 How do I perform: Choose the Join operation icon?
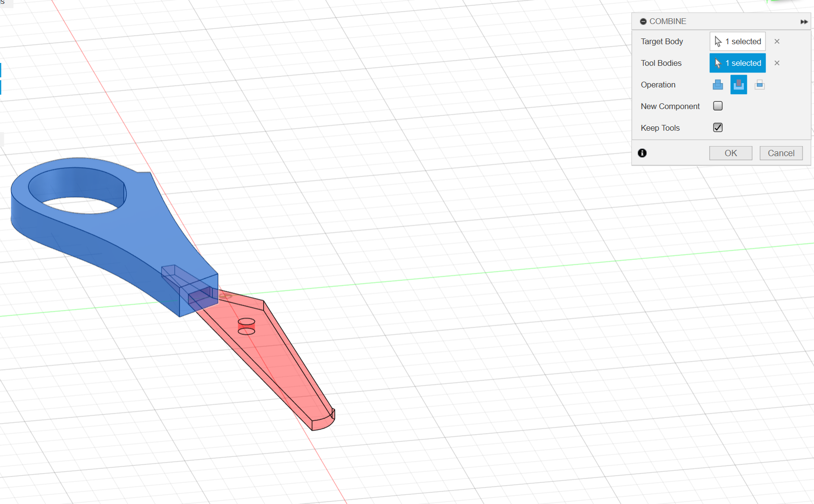coord(718,85)
